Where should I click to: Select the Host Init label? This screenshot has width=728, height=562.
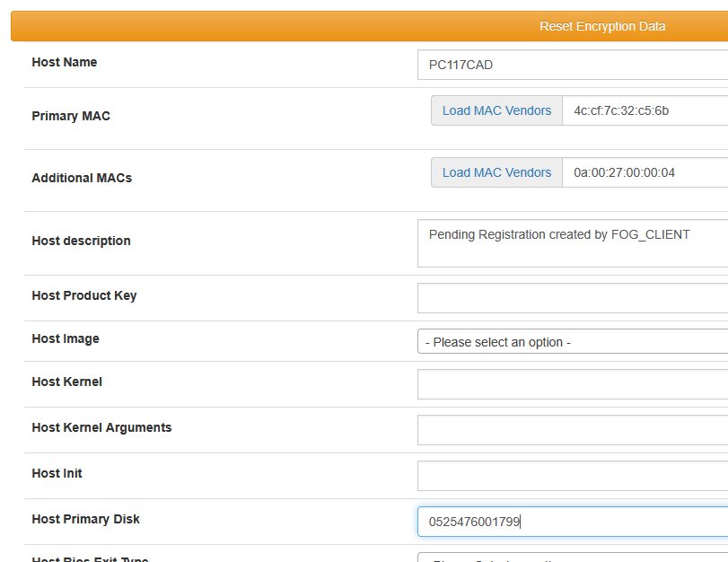pyautogui.click(x=57, y=473)
